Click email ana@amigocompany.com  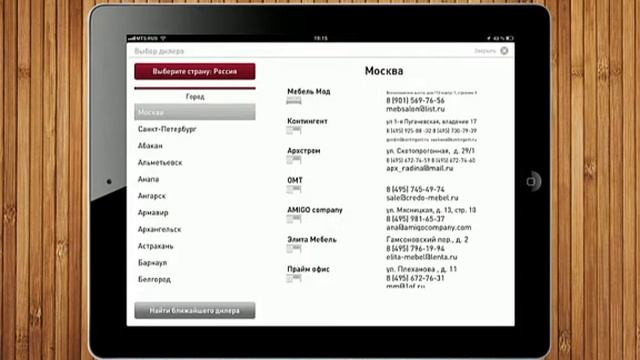coord(429,227)
